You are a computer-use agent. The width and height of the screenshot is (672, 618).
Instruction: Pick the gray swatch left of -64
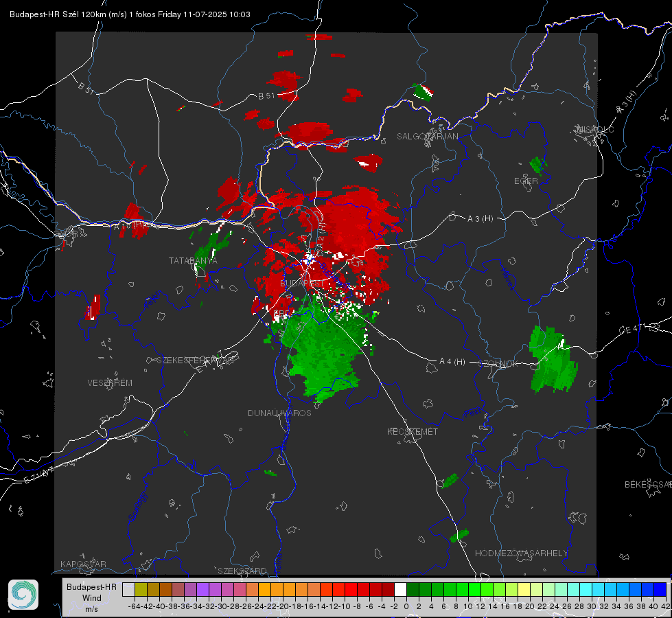(128, 589)
